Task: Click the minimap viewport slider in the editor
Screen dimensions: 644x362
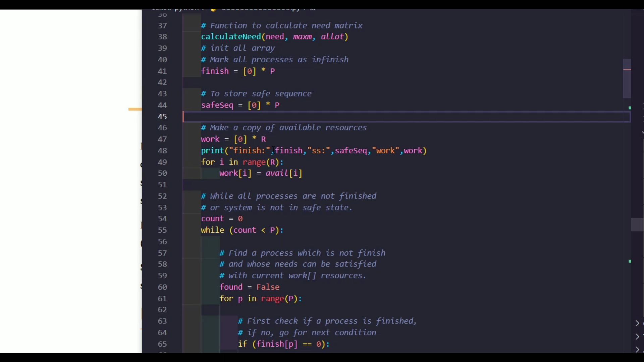Action: point(627,79)
